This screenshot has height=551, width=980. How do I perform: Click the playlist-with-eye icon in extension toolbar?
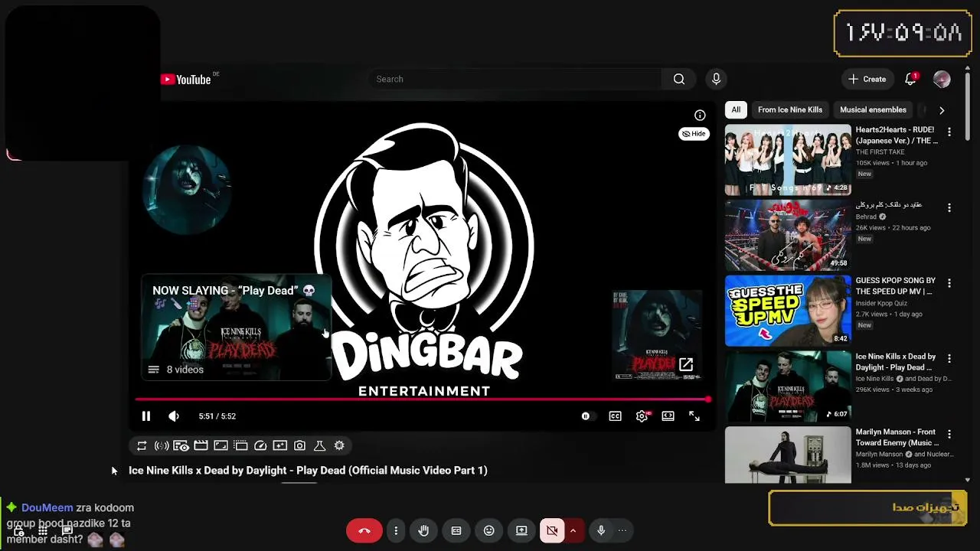[181, 445]
